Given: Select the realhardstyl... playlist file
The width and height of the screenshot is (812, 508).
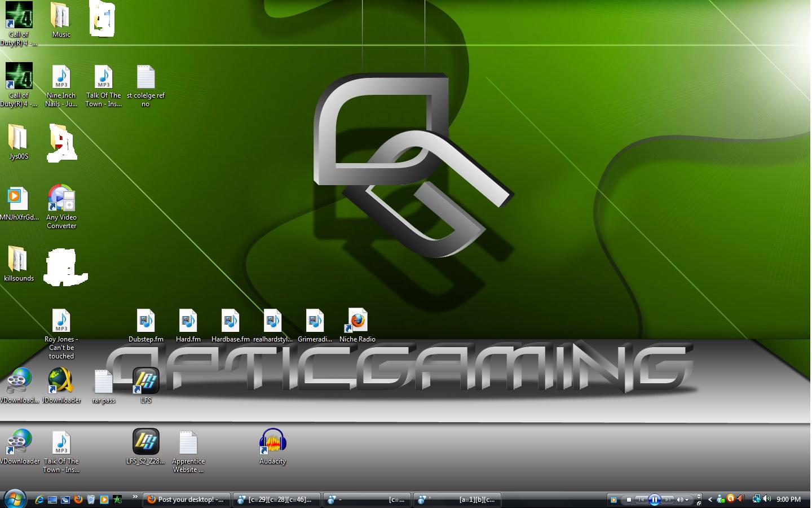Looking at the screenshot, I should [272, 326].
